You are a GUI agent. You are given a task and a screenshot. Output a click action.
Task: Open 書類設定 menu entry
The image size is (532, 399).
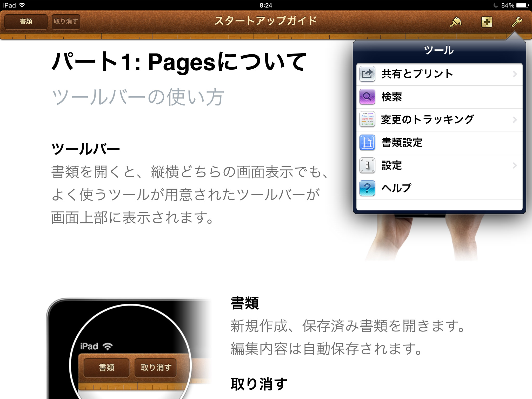[x=439, y=143]
